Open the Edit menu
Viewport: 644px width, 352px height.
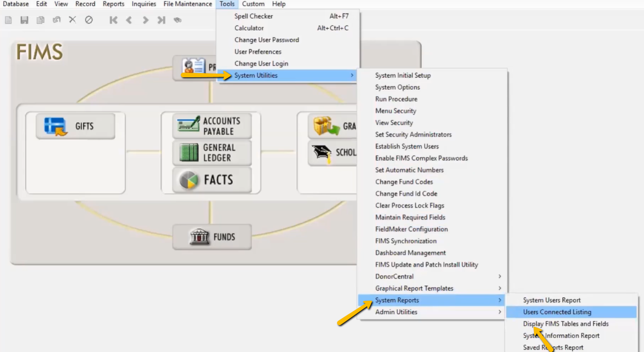tap(42, 4)
